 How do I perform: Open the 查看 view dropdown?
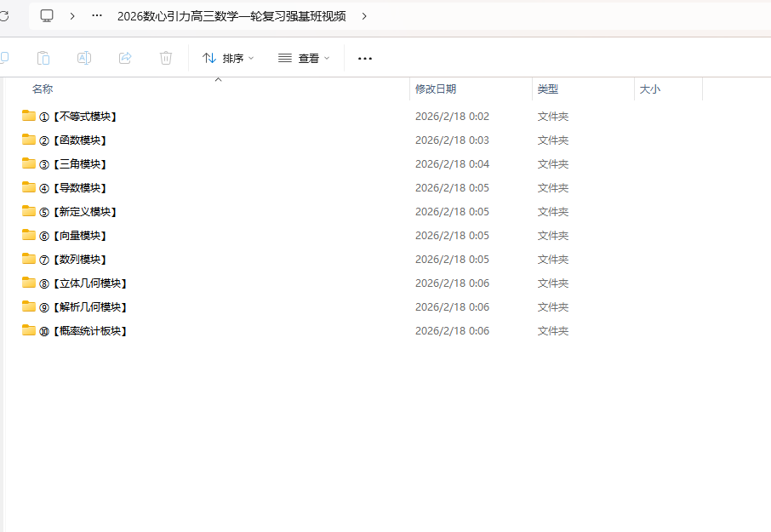304,58
